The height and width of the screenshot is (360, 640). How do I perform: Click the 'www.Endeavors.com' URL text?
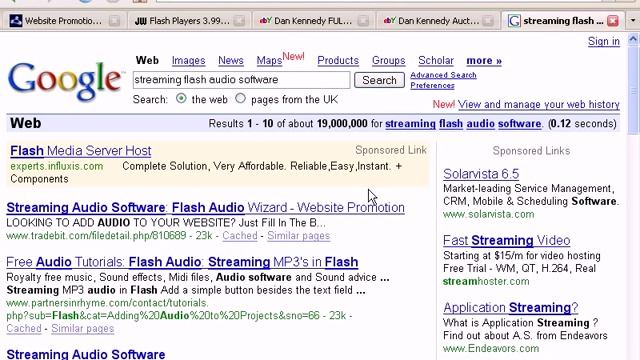click(x=491, y=349)
